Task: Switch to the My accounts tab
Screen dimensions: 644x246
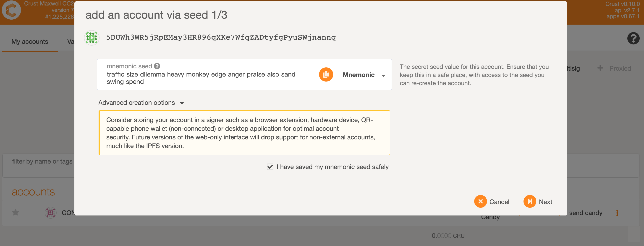Action: 30,41
